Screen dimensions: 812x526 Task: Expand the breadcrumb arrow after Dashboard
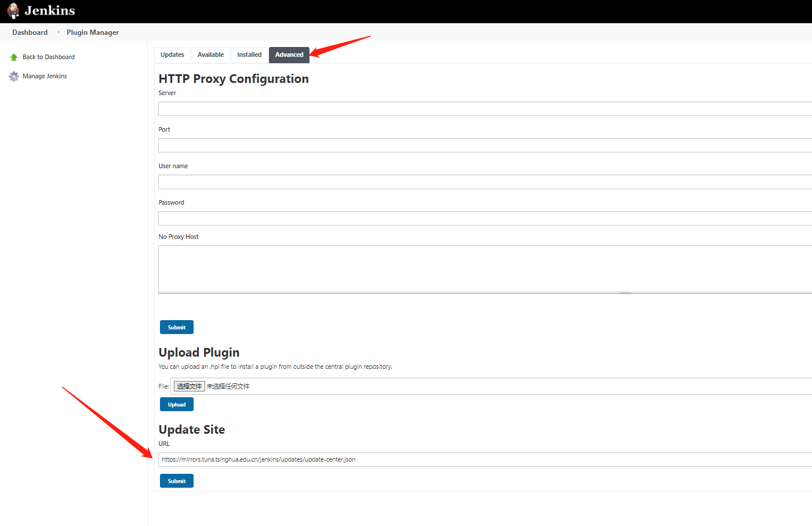pos(59,32)
